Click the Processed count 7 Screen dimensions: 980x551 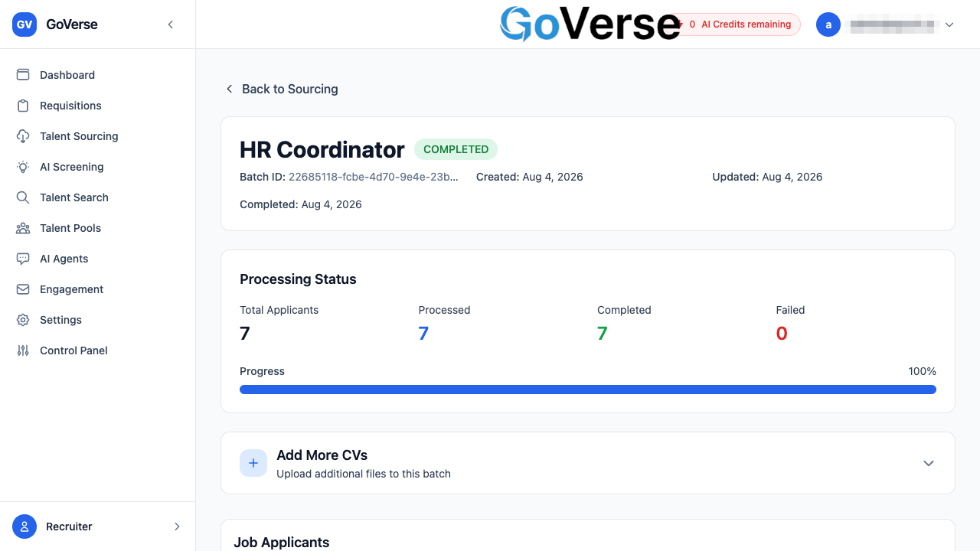coord(423,333)
